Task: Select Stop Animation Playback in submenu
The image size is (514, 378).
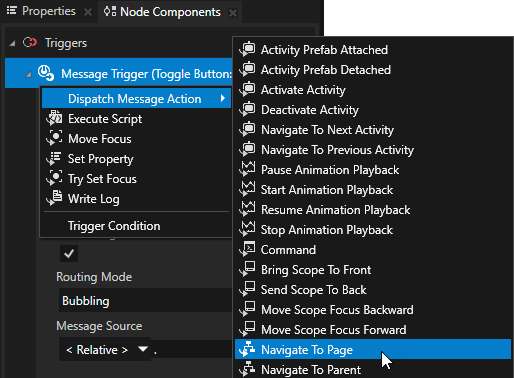Action: [x=373, y=229]
